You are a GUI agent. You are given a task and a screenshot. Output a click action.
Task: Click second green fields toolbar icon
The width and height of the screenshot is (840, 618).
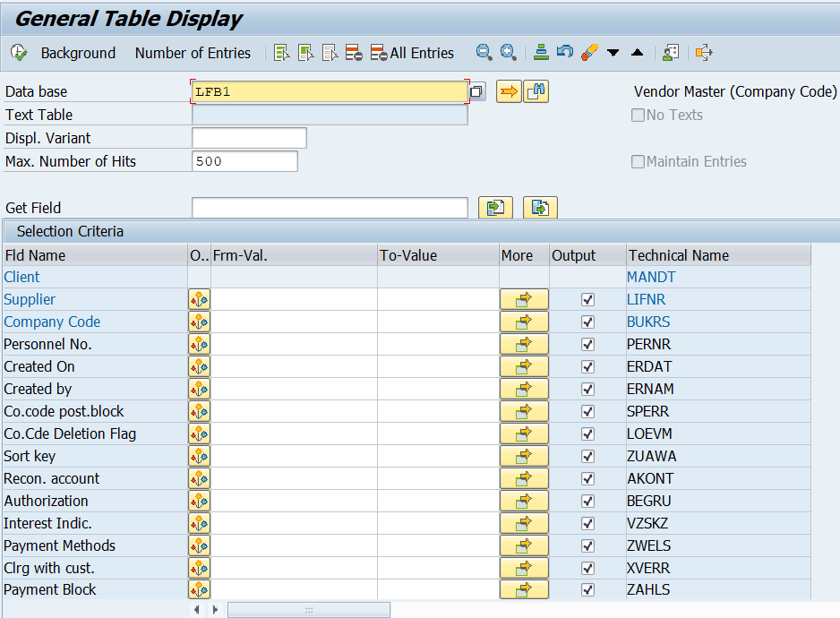tap(306, 53)
